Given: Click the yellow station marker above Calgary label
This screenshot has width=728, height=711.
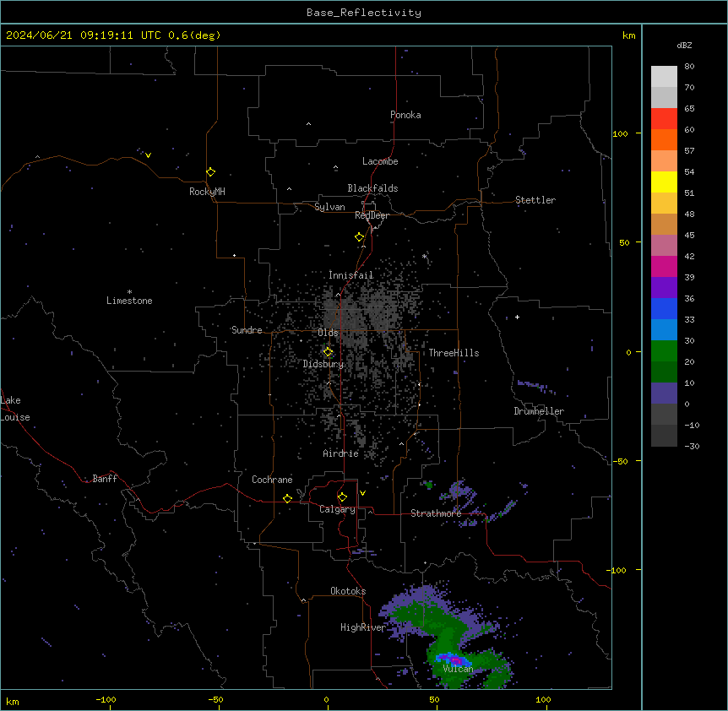Looking at the screenshot, I should pos(342,497).
